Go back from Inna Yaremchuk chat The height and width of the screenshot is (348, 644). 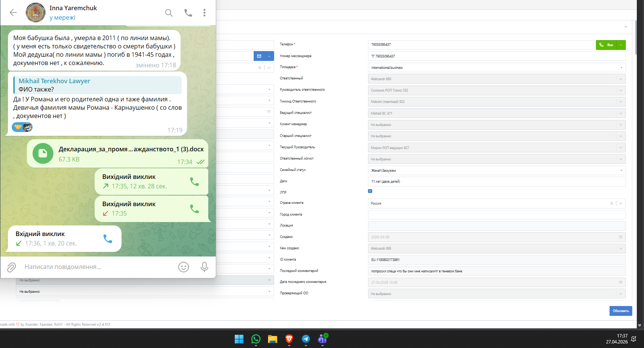click(13, 12)
